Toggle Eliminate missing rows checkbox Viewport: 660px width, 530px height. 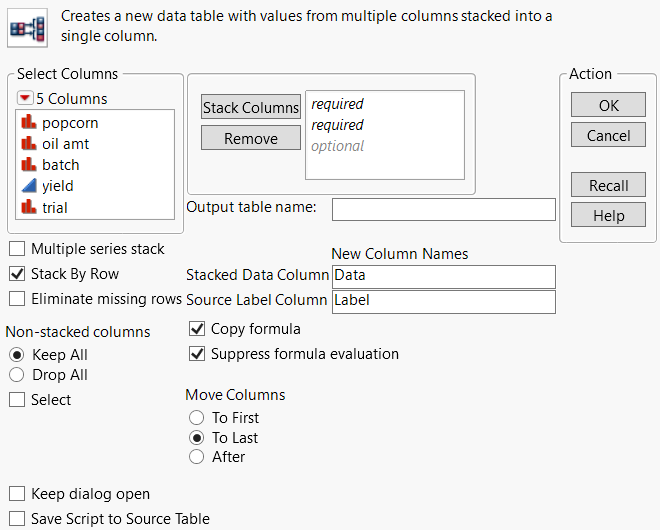[x=17, y=298]
